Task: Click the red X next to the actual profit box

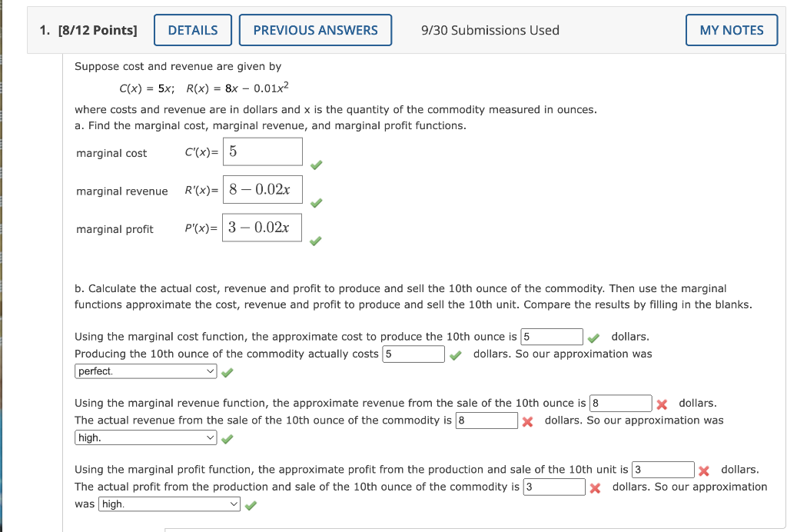Action: point(595,487)
